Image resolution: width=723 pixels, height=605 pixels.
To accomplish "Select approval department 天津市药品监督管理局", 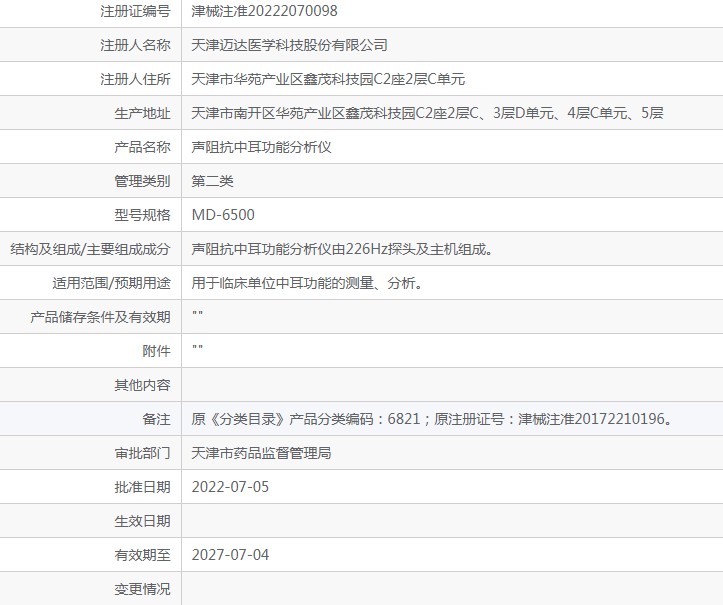I will [261, 453].
